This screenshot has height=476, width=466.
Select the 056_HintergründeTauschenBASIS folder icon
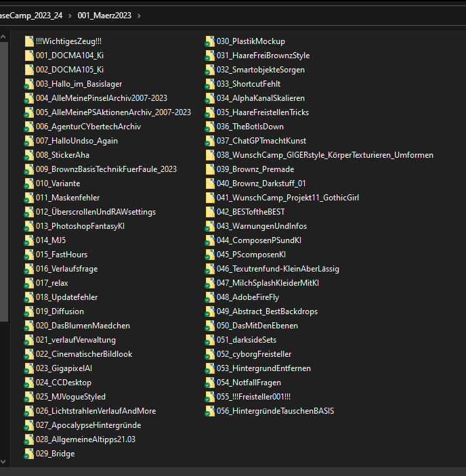click(210, 411)
